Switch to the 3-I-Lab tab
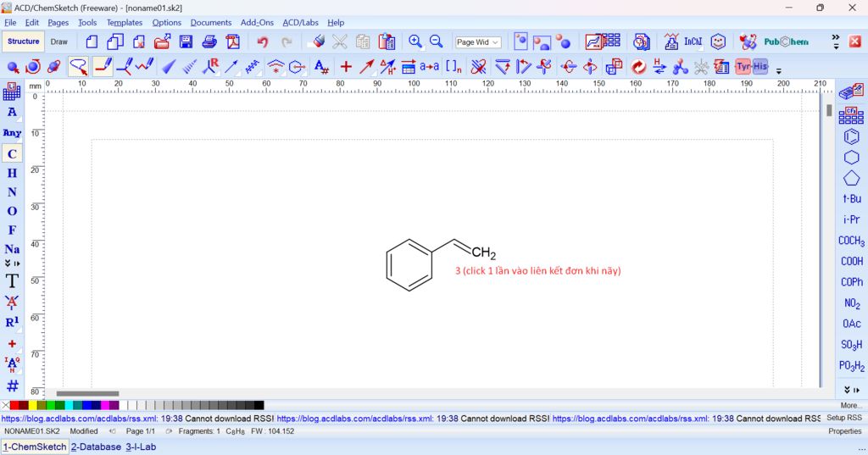This screenshot has height=455, width=868. click(141, 447)
